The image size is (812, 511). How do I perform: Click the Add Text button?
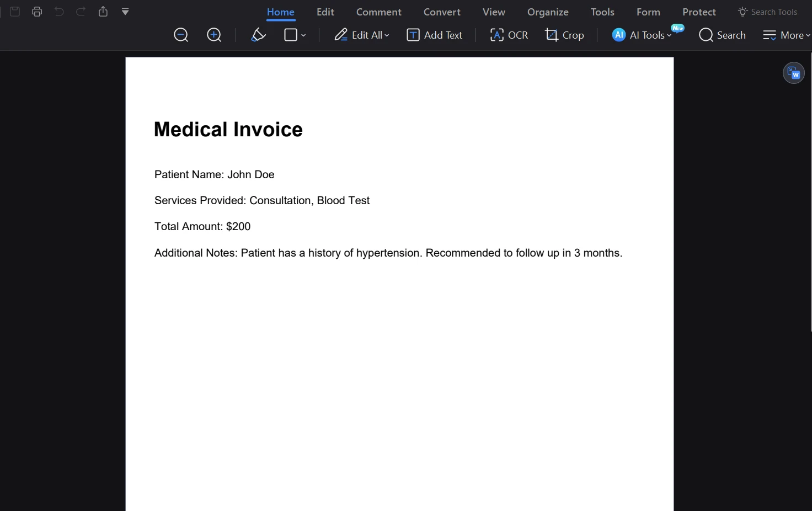(x=435, y=35)
